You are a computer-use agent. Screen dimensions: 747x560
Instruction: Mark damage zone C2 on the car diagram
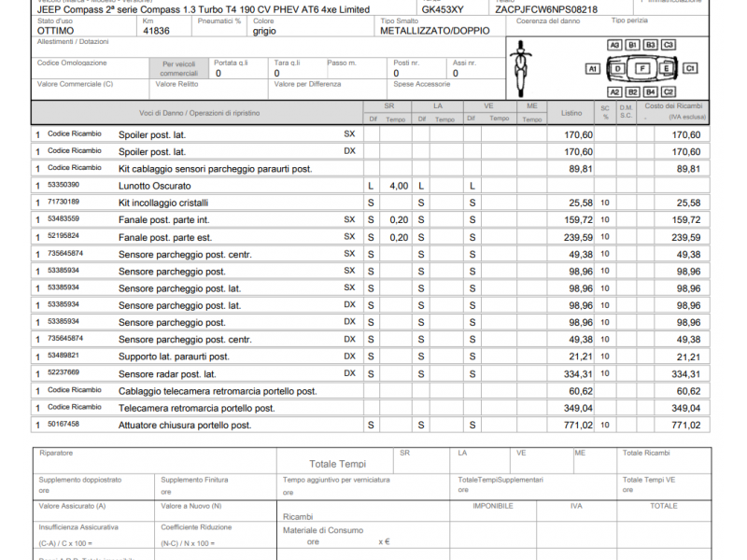pyautogui.click(x=668, y=91)
